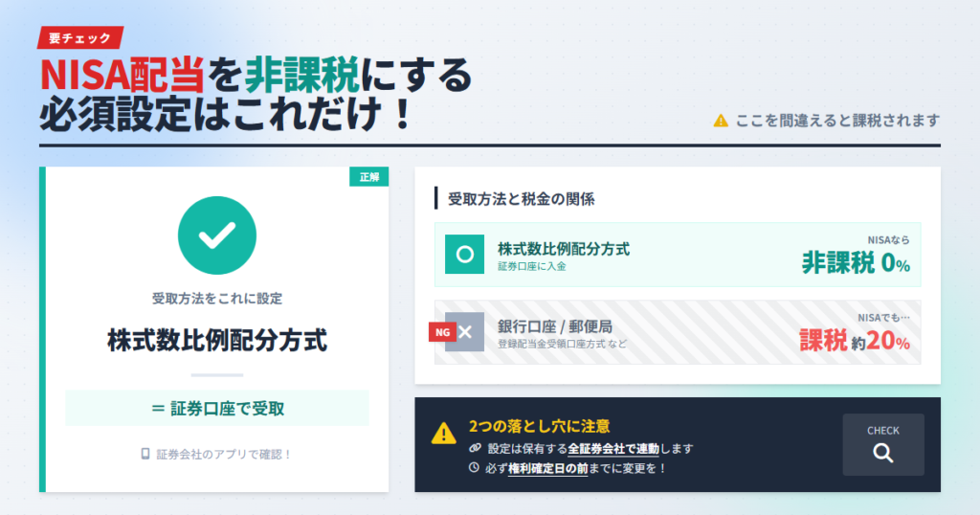The image size is (980, 515).
Task: Click the yellow warning triangle in dark banner
Action: coord(443,434)
